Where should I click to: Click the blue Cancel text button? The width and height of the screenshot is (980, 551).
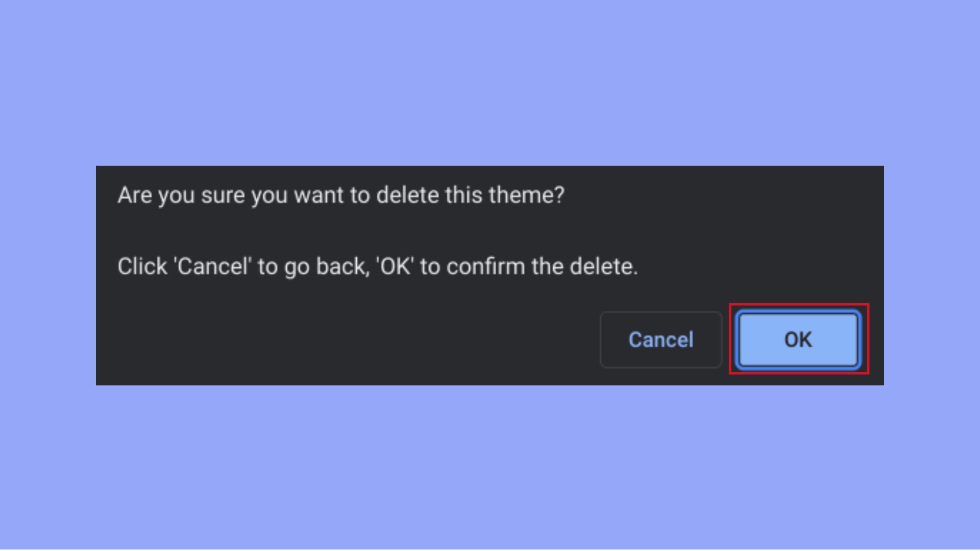pyautogui.click(x=660, y=340)
